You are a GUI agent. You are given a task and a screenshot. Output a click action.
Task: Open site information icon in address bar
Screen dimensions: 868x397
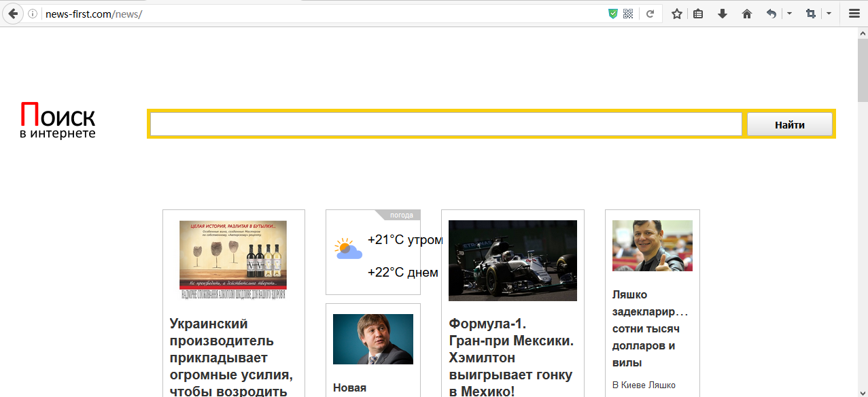click(x=33, y=14)
